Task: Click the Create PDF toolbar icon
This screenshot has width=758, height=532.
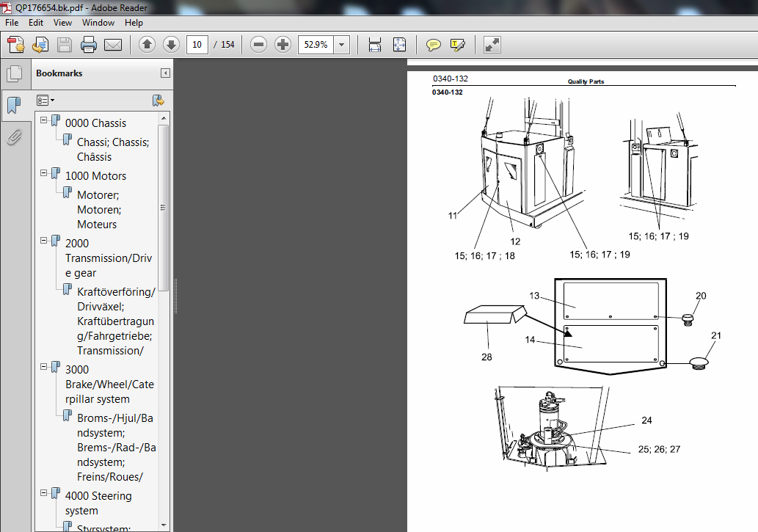Action: [x=16, y=45]
